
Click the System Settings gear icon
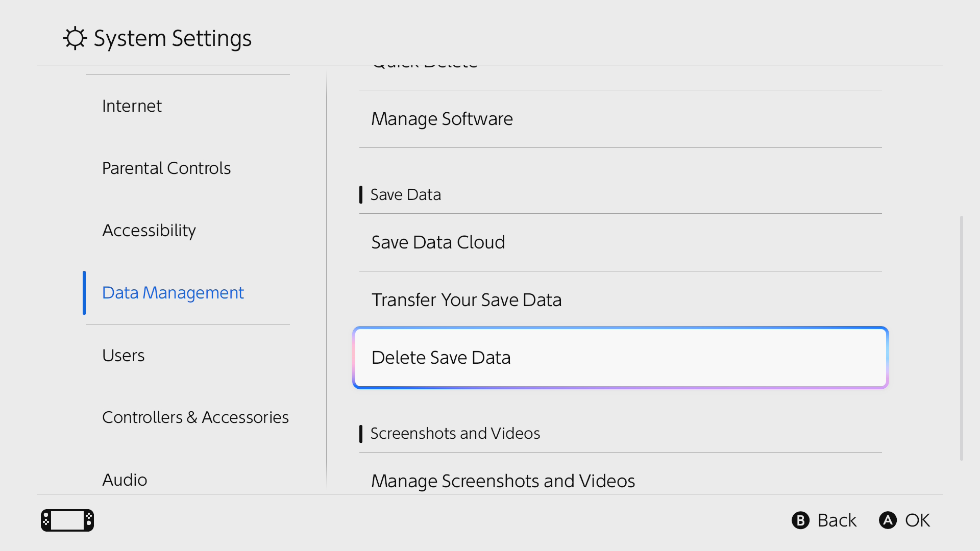75,38
